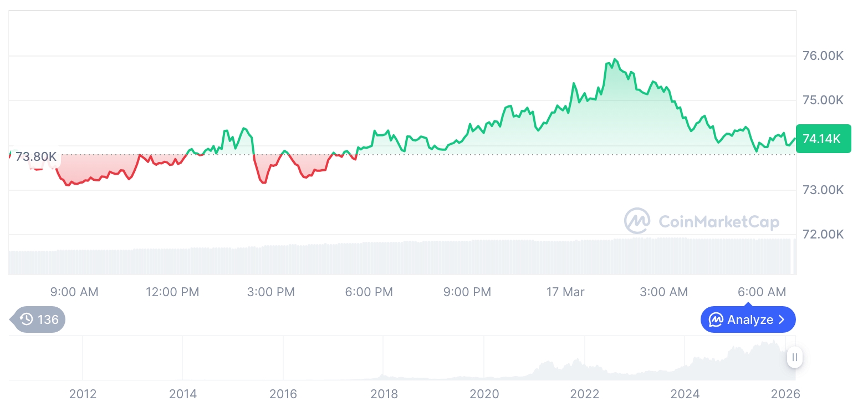Click the chevron arrow on the Analyze button

point(782,320)
